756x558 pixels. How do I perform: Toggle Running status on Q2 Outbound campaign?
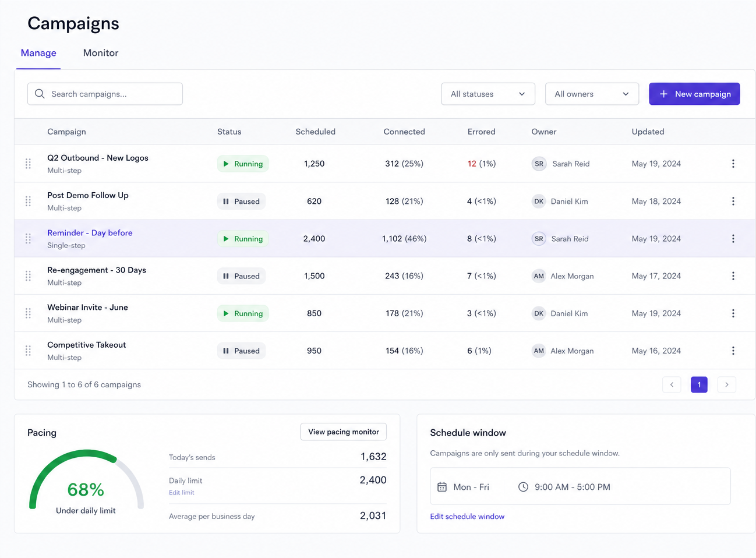[243, 164]
